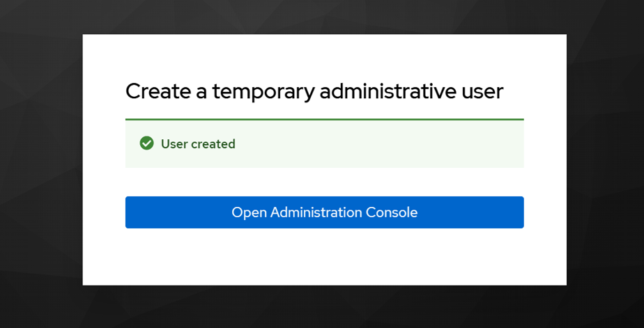Viewport: 644px width, 328px height.
Task: Click white card space below the blue button
Action: (324, 258)
